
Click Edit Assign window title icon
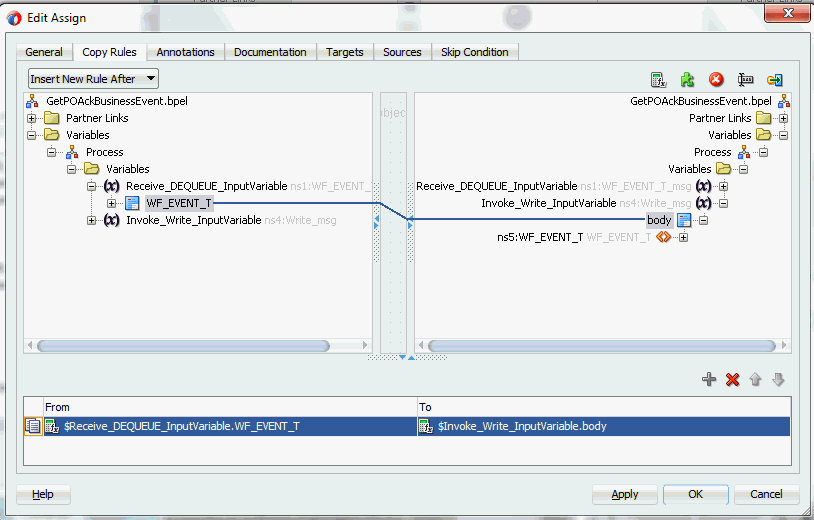click(x=14, y=18)
